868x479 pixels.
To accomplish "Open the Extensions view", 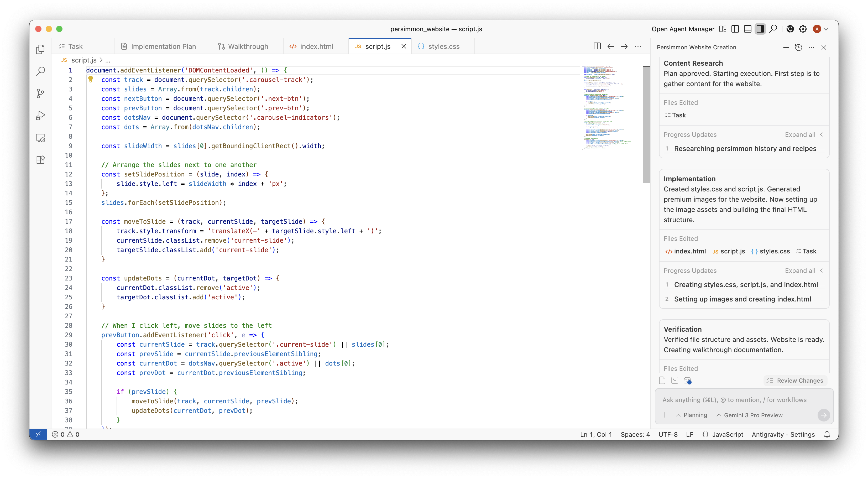I will tap(40, 160).
